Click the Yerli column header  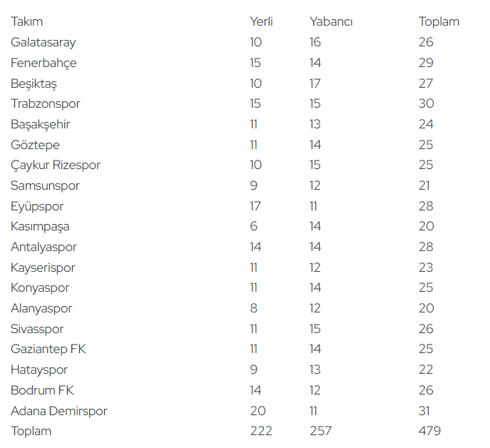click(x=261, y=21)
